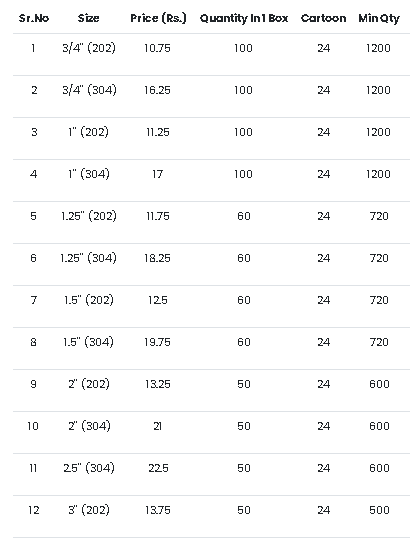
Task: Click the price 21 for 2" (304)
Action: 158,426
